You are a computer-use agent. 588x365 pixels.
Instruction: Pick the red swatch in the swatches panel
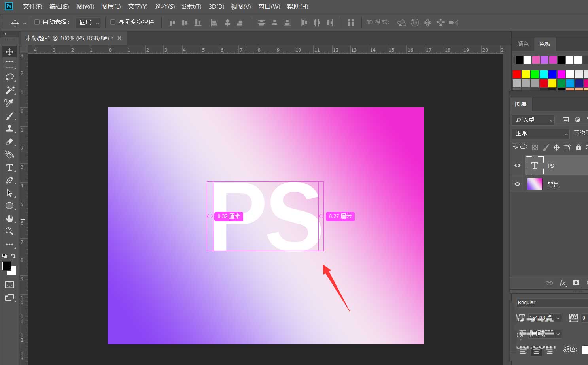(x=517, y=74)
